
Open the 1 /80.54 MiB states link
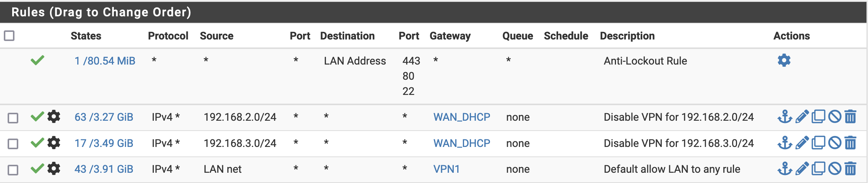(x=105, y=61)
